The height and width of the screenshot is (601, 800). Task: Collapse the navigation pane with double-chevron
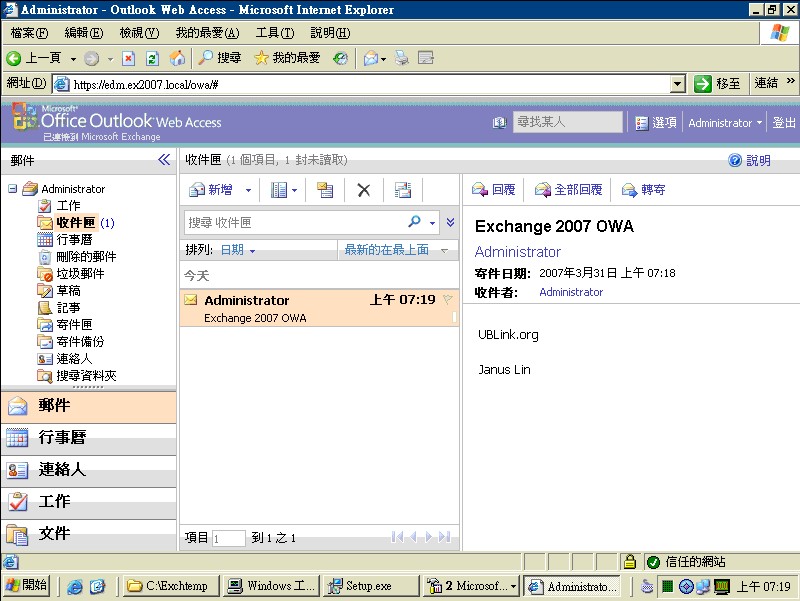(x=165, y=160)
